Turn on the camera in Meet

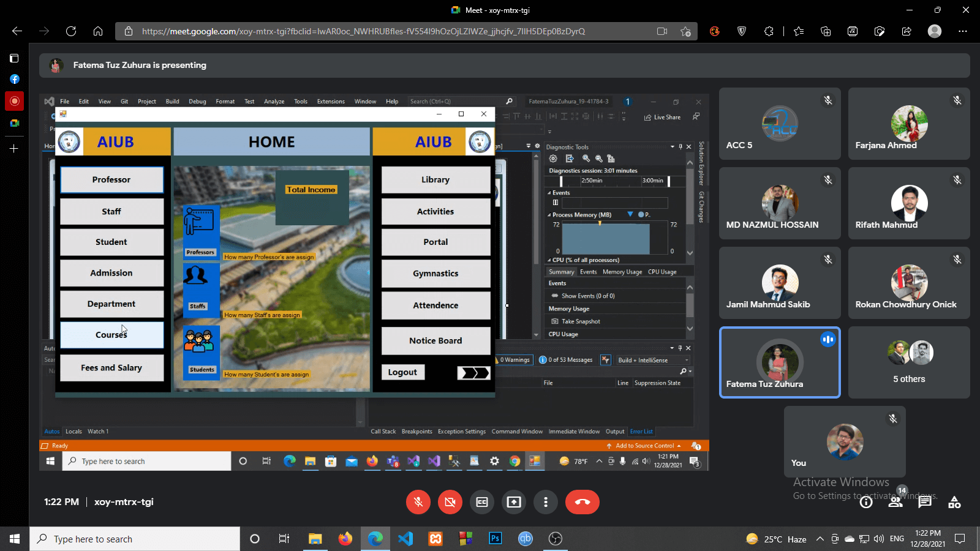click(x=450, y=502)
